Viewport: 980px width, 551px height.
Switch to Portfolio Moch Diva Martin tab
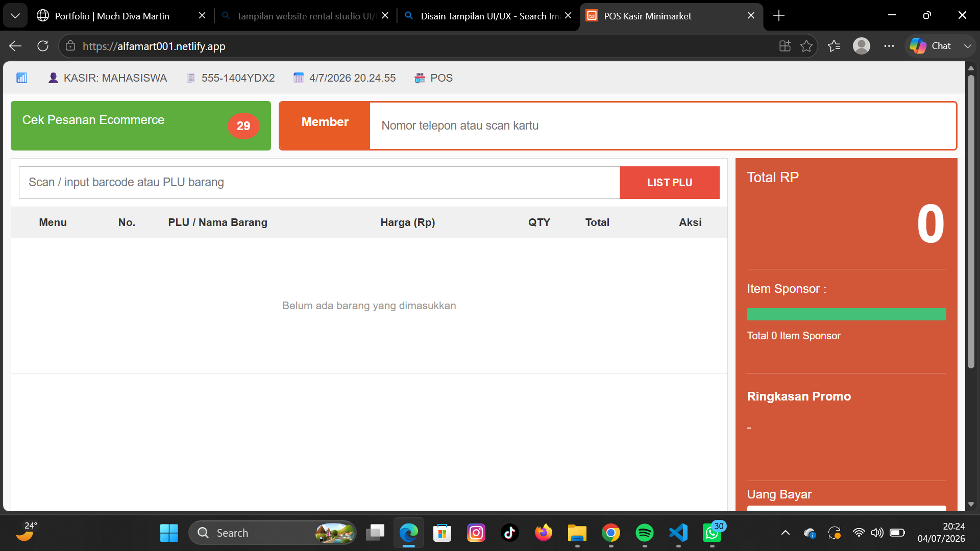pos(112,16)
